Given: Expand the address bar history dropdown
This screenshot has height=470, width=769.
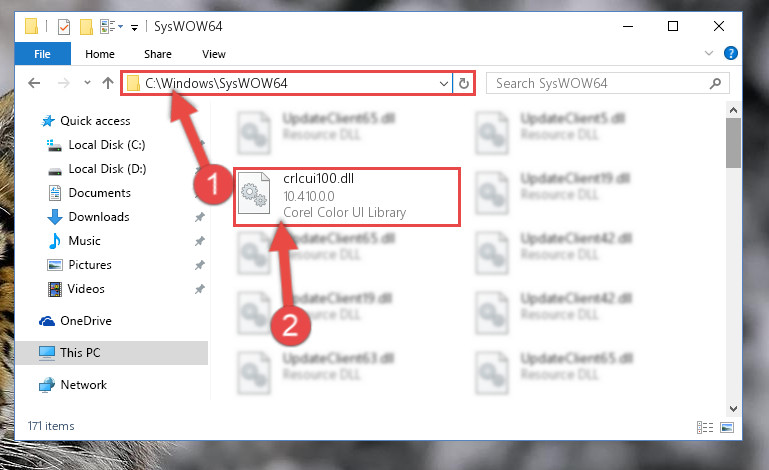Looking at the screenshot, I should (443, 83).
